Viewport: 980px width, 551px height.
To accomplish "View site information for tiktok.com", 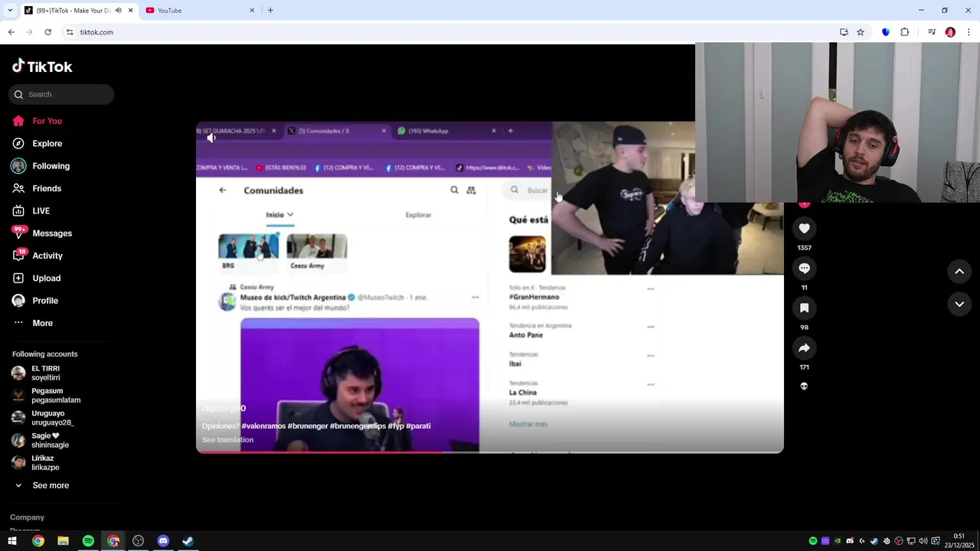I will pos(70,32).
